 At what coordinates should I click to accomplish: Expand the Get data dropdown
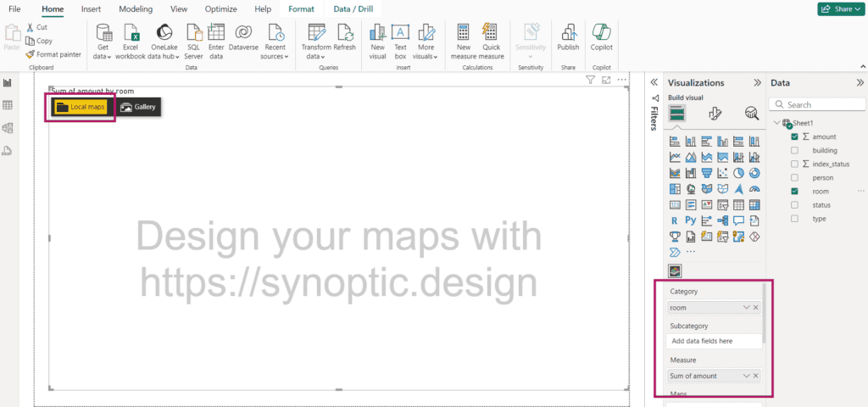(104, 56)
